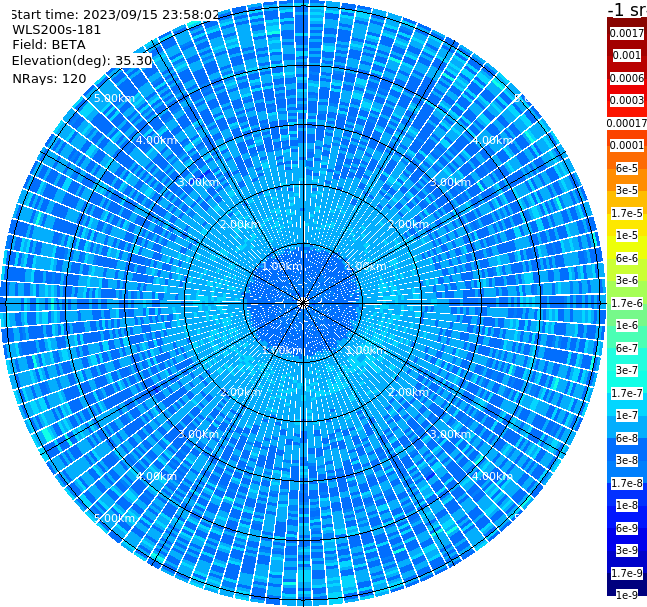647x607 pixels.
Task: Click the 0.0017 colorbar label
Action: [627, 33]
